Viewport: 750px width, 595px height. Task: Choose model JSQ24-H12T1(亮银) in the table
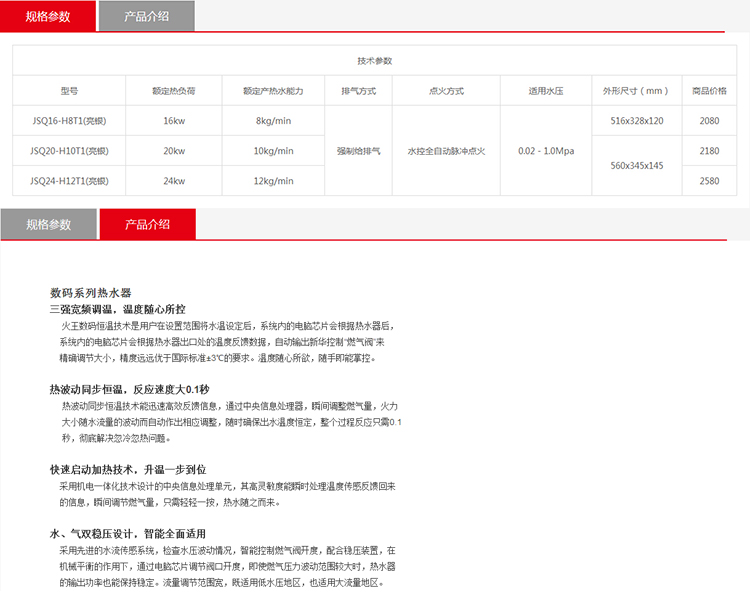69,181
